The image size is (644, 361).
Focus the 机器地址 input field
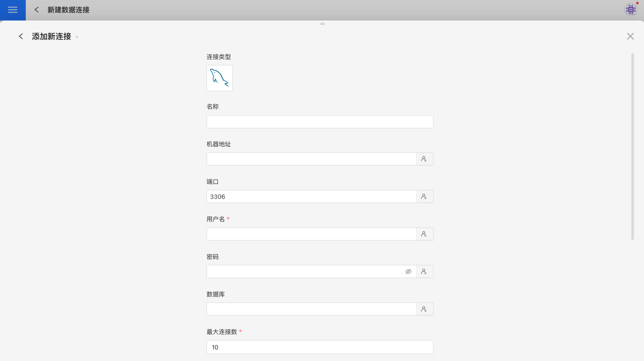[x=312, y=159]
